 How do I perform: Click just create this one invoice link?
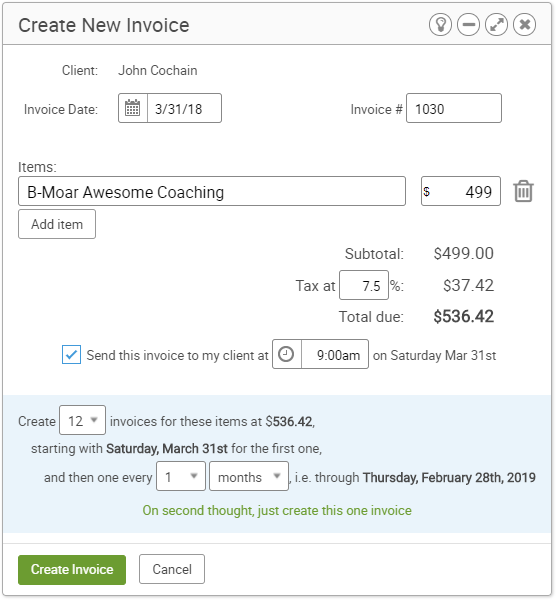tap(277, 511)
